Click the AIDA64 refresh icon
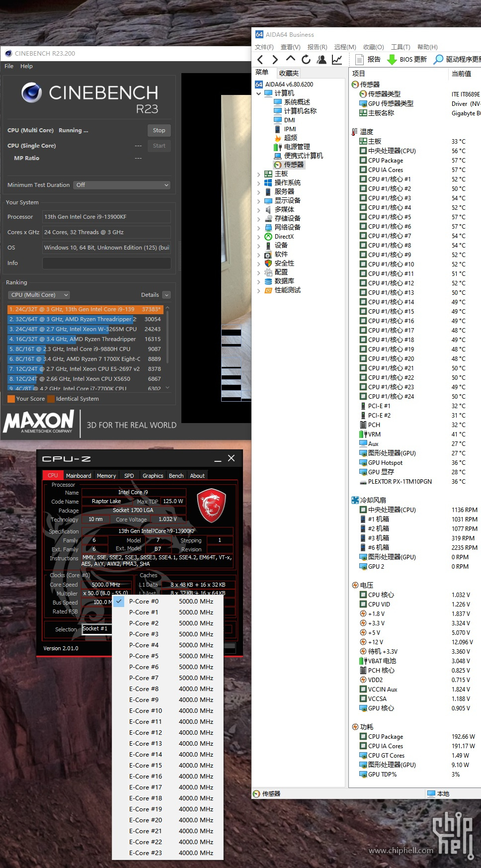Screen dimensions: 481x868 pyautogui.click(x=306, y=60)
